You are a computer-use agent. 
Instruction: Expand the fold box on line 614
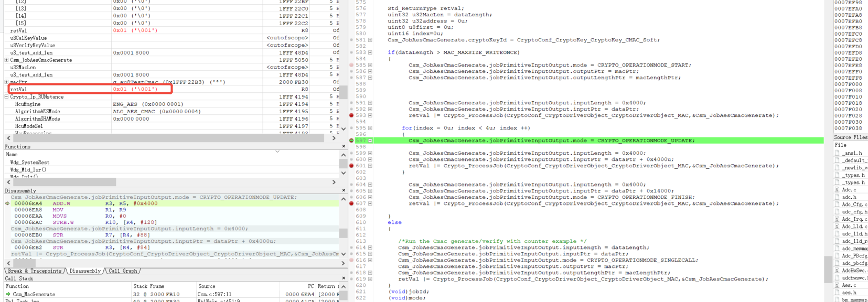click(370, 247)
